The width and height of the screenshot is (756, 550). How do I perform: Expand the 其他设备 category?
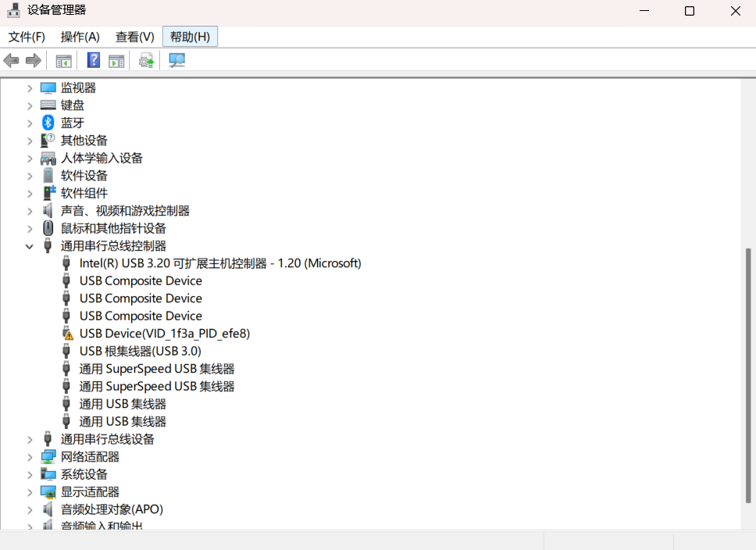(x=30, y=141)
